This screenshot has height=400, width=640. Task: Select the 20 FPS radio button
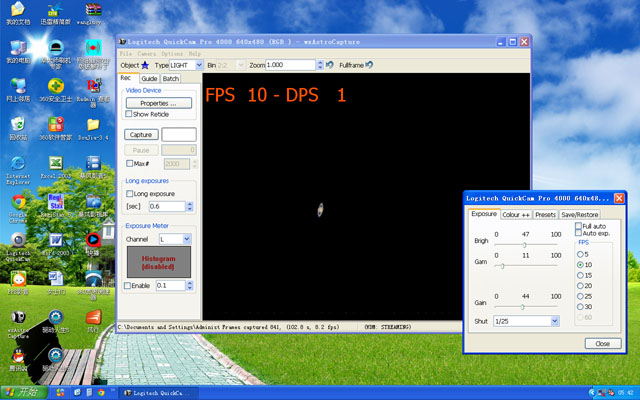[580, 286]
